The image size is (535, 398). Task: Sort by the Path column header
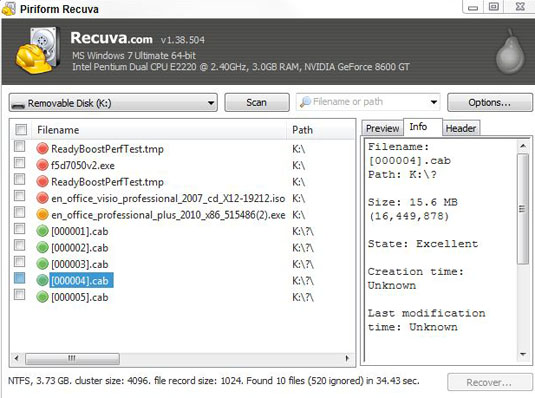tap(321, 130)
